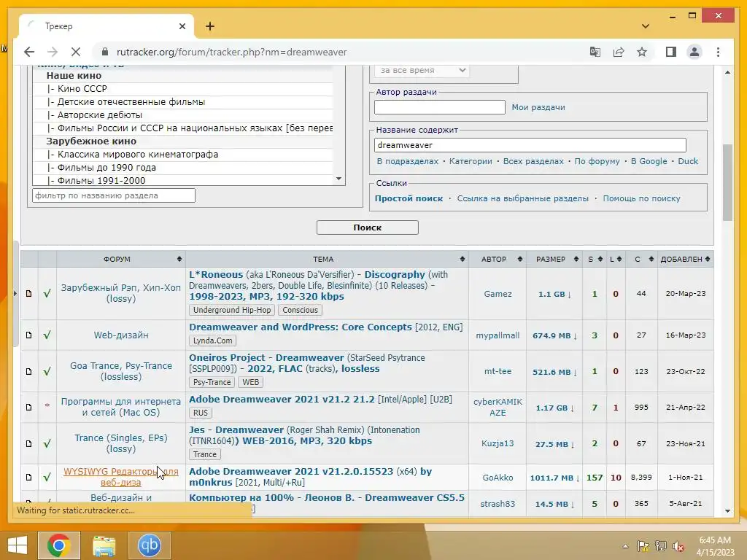Open network tray icon
The image size is (747, 560).
[661, 547]
